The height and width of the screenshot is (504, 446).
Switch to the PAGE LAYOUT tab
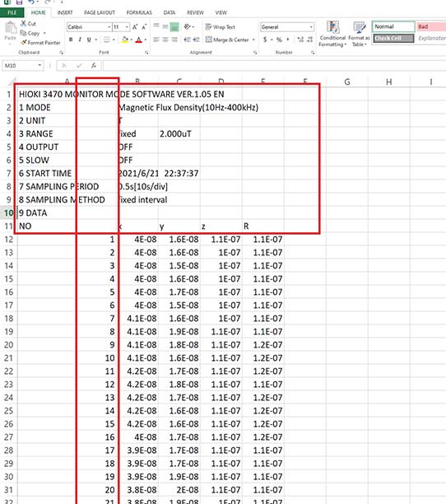click(x=100, y=12)
